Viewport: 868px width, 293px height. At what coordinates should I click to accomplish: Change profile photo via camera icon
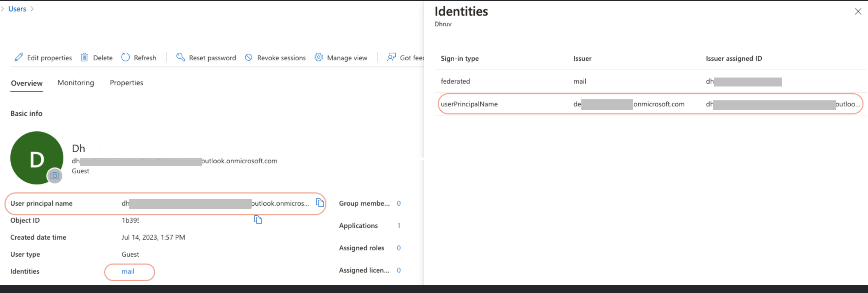pyautogui.click(x=55, y=176)
